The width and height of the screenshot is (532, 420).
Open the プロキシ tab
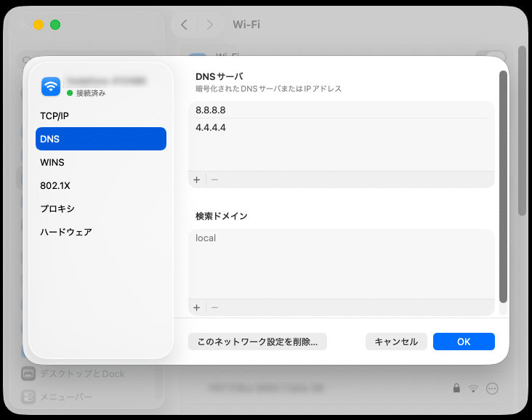(x=101, y=209)
